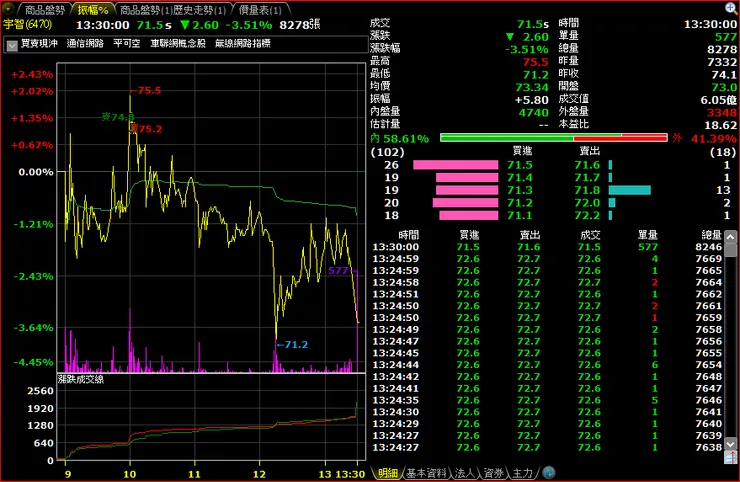Click the 買進 column header in trade list
The width and height of the screenshot is (740, 482).
[469, 235]
